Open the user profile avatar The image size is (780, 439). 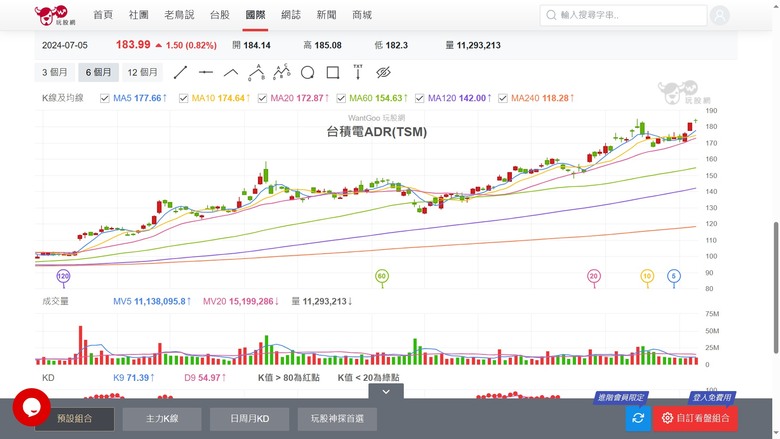[x=719, y=15]
